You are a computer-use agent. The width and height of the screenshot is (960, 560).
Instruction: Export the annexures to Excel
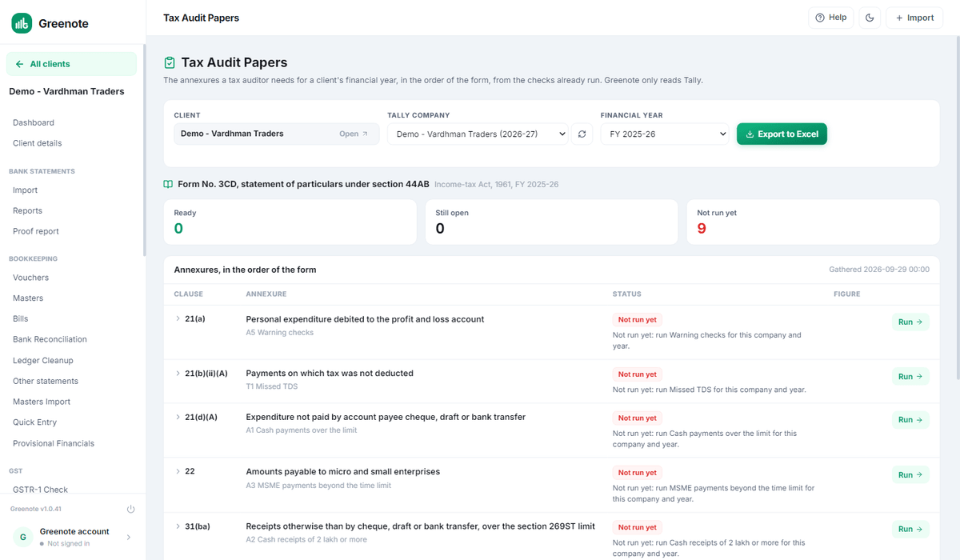[x=782, y=134]
